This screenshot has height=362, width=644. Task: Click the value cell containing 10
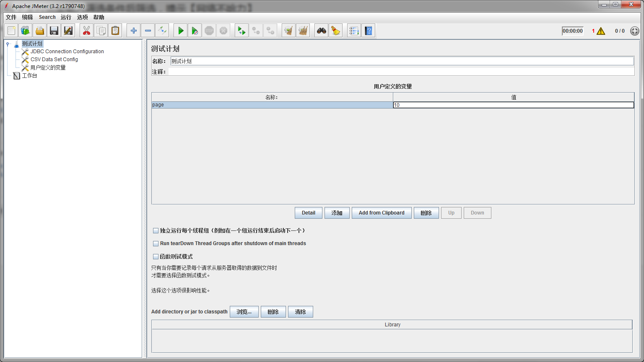[514, 105]
